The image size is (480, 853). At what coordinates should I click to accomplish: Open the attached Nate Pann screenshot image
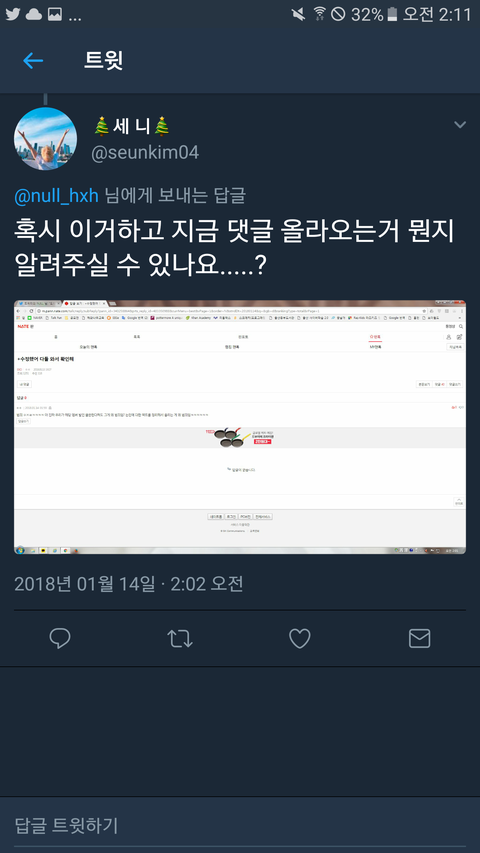click(240, 427)
